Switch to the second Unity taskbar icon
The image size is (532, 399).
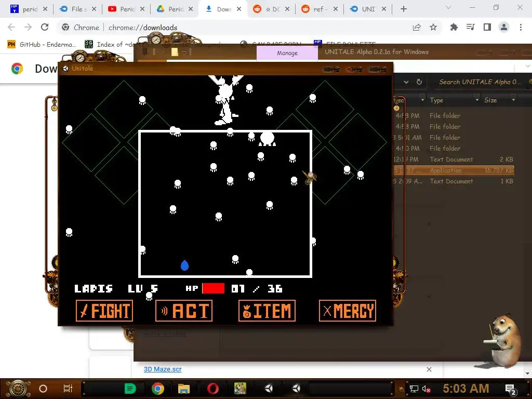296,389
